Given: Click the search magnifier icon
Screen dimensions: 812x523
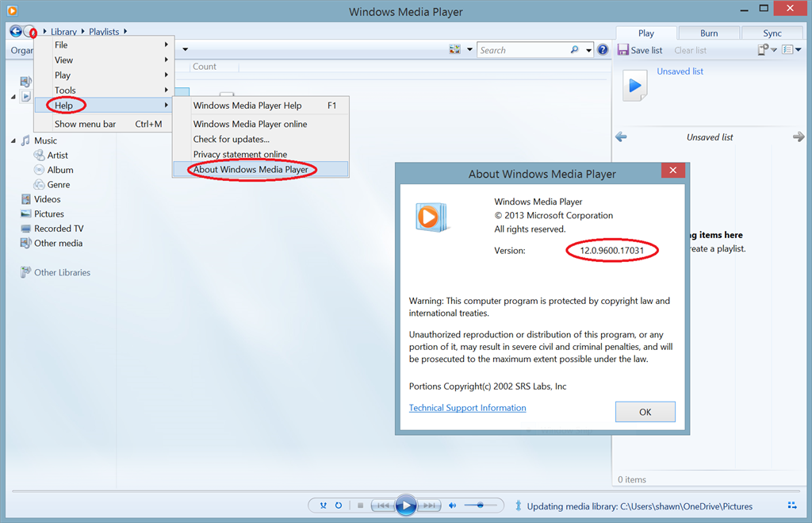Looking at the screenshot, I should click(574, 50).
